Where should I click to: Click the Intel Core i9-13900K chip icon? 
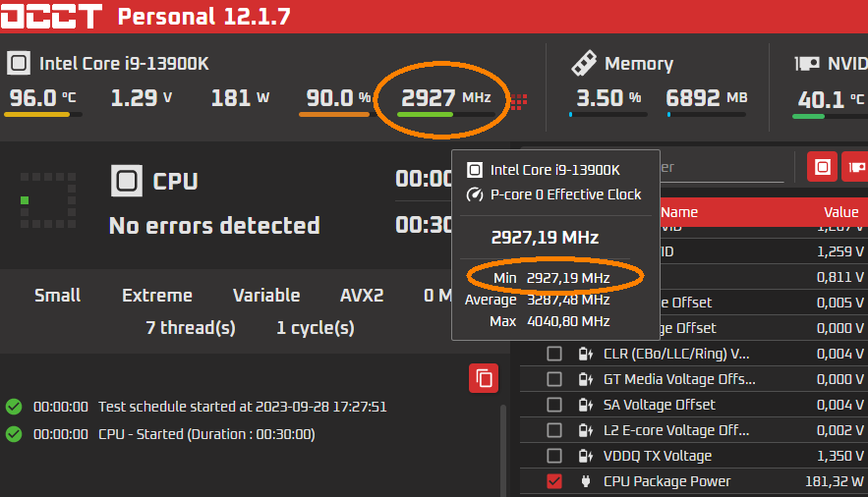click(19, 64)
